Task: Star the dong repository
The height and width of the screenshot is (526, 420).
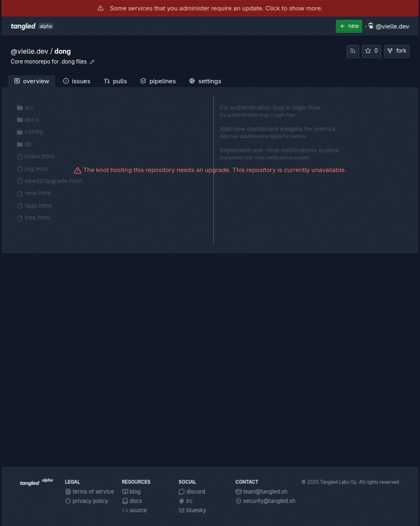Action: click(371, 52)
